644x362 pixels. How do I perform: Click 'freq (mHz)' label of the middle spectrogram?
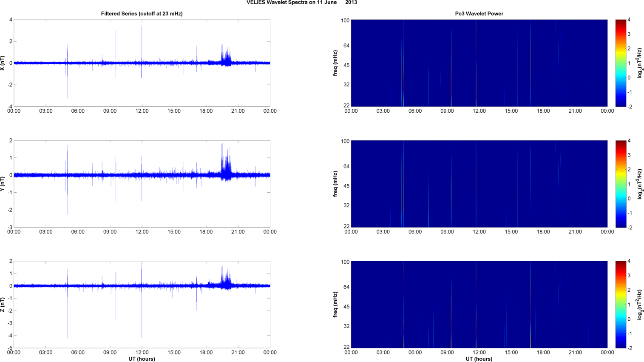[335, 184]
